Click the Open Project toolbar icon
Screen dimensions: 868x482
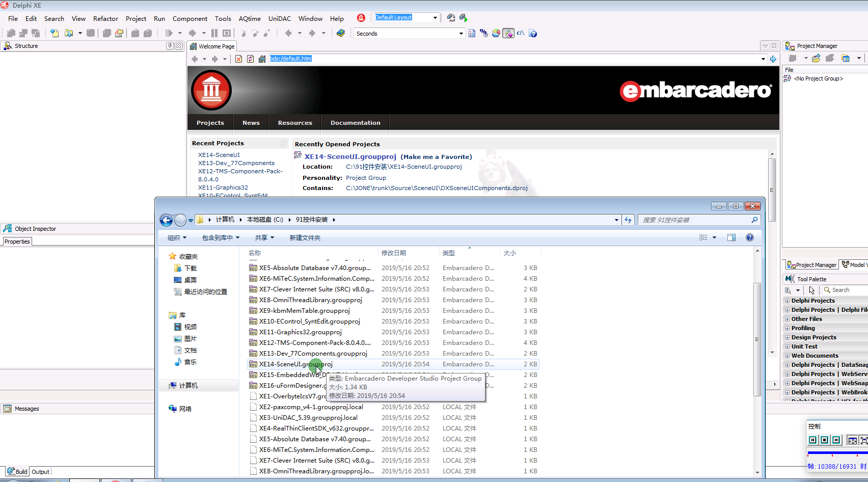click(119, 33)
